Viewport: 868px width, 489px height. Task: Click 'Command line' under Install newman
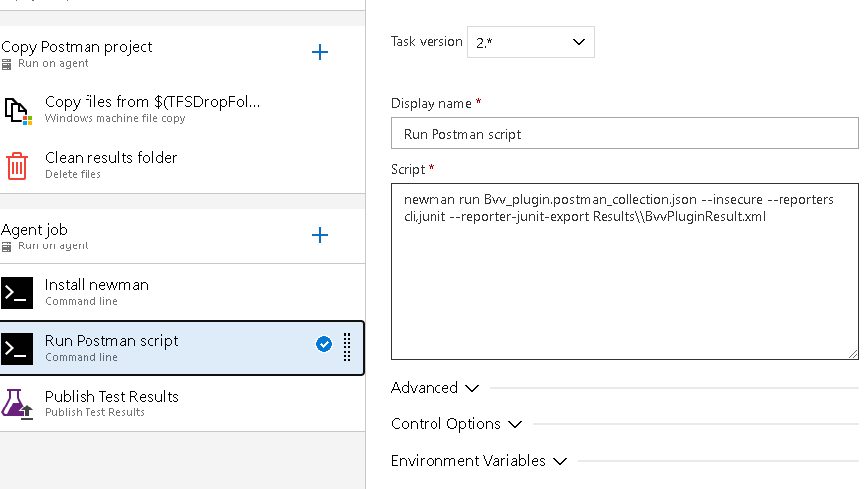pyautogui.click(x=82, y=301)
